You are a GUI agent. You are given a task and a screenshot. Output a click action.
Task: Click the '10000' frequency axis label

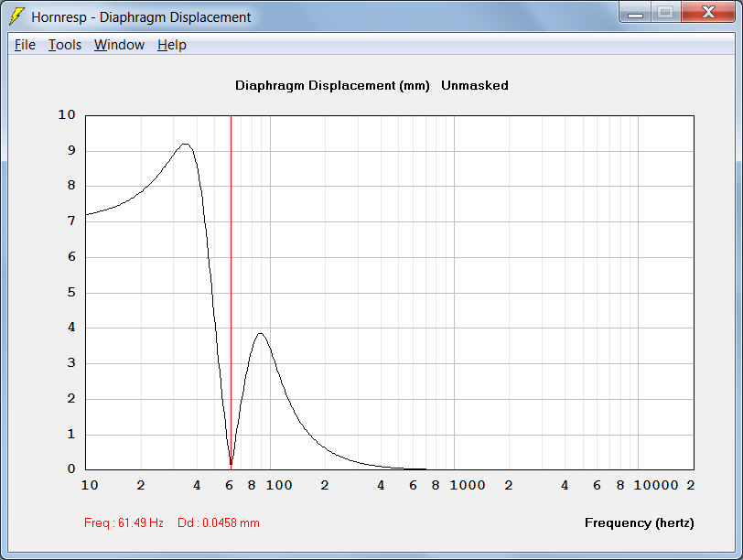coord(656,485)
